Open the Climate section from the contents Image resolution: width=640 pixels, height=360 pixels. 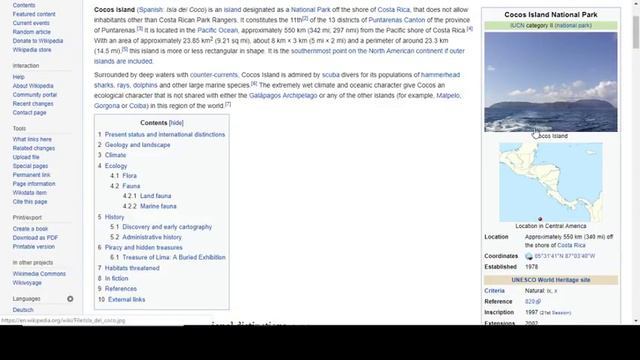(x=116, y=155)
